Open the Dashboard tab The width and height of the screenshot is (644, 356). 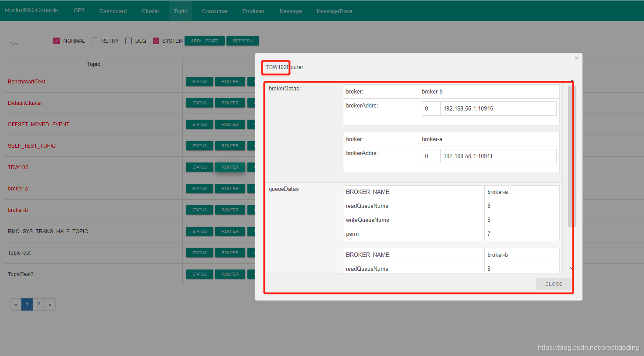point(113,11)
